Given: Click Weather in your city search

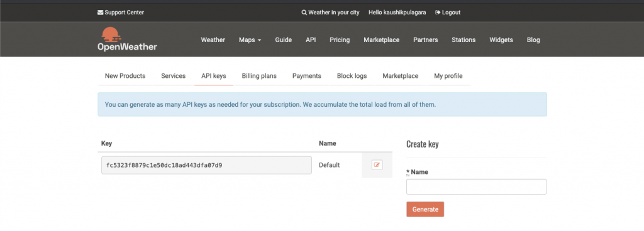Looking at the screenshot, I should pos(330,13).
